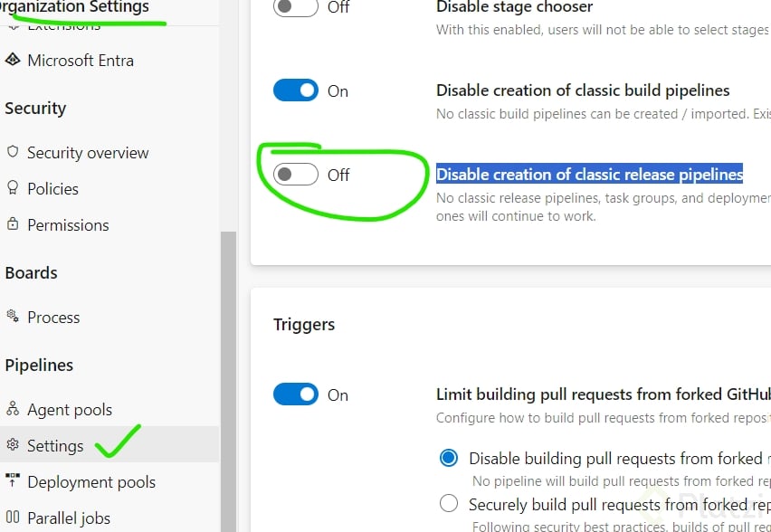Click the Policies lightbulb icon
771x532 pixels.
(x=13, y=188)
